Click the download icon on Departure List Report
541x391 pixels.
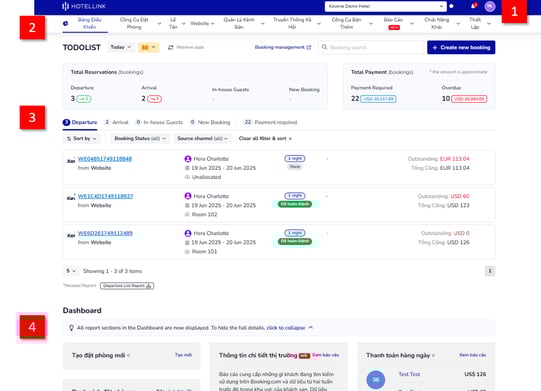149,286
